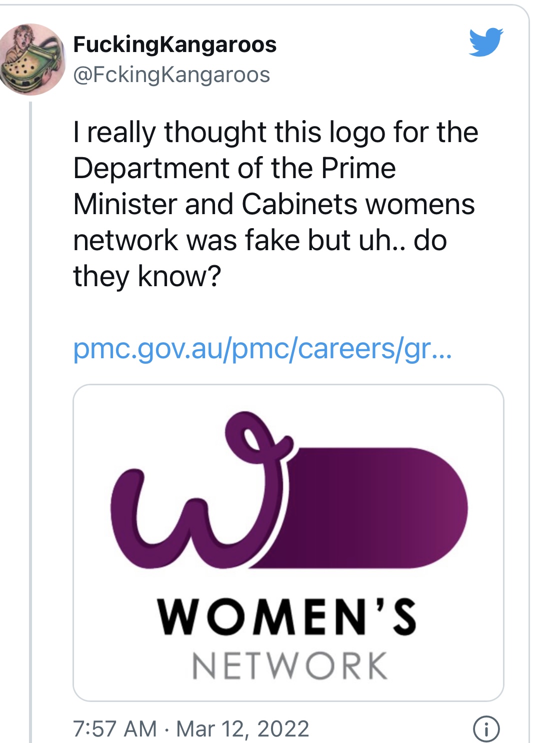Select the @FckingKangaroos handle
The image size is (560, 743).
(171, 75)
